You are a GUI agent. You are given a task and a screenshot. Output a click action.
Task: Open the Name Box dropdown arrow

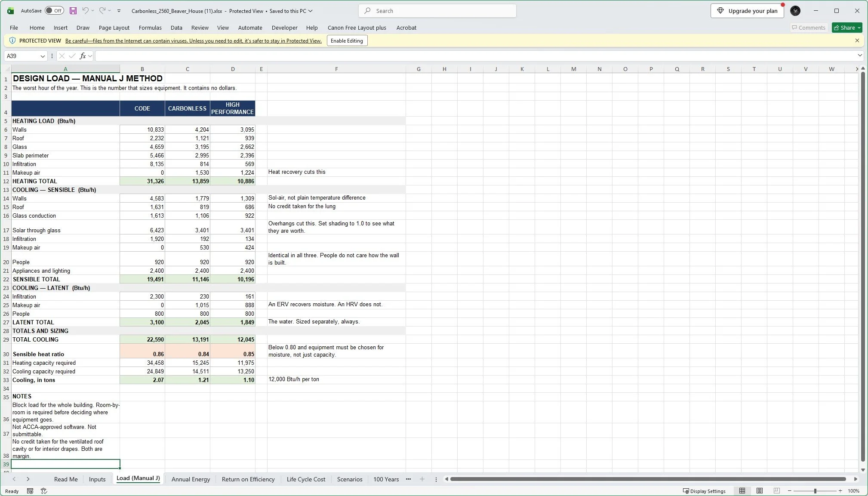[43, 56]
